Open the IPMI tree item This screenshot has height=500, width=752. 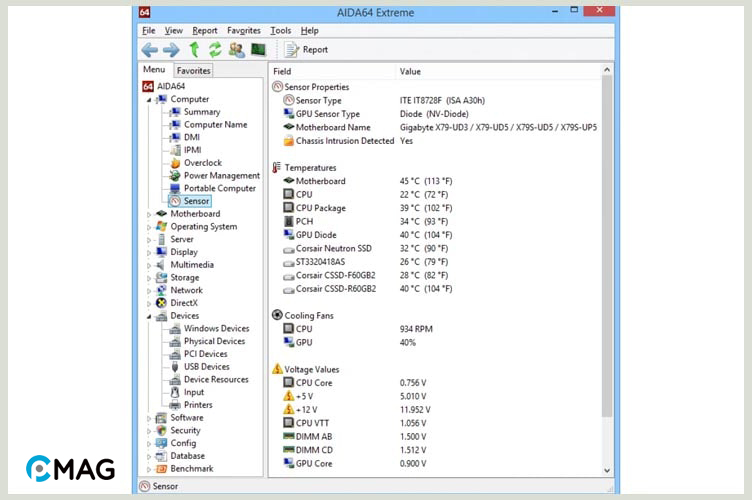tap(192, 150)
